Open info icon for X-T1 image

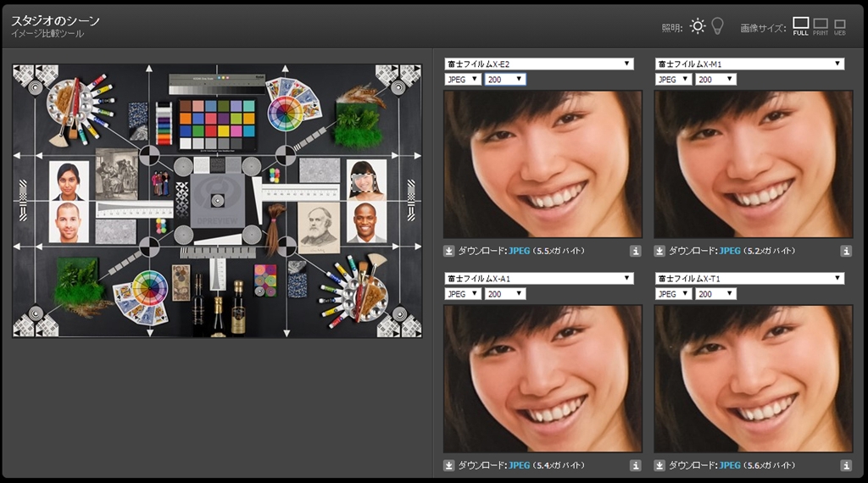[846, 466]
